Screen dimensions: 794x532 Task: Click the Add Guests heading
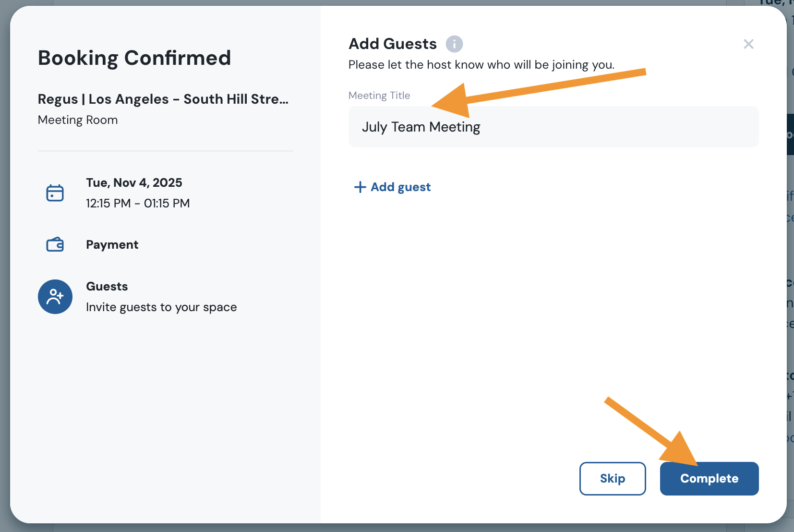[x=393, y=44]
